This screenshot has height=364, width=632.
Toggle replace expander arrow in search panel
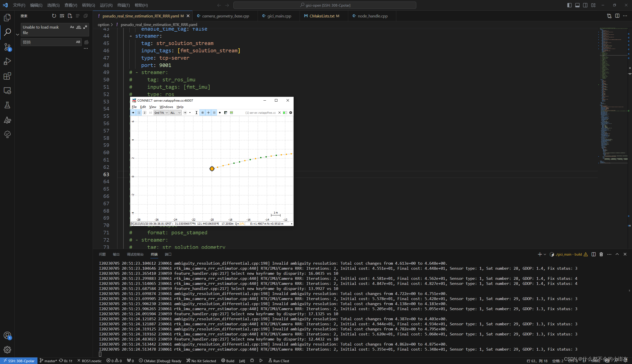[x=17, y=35]
